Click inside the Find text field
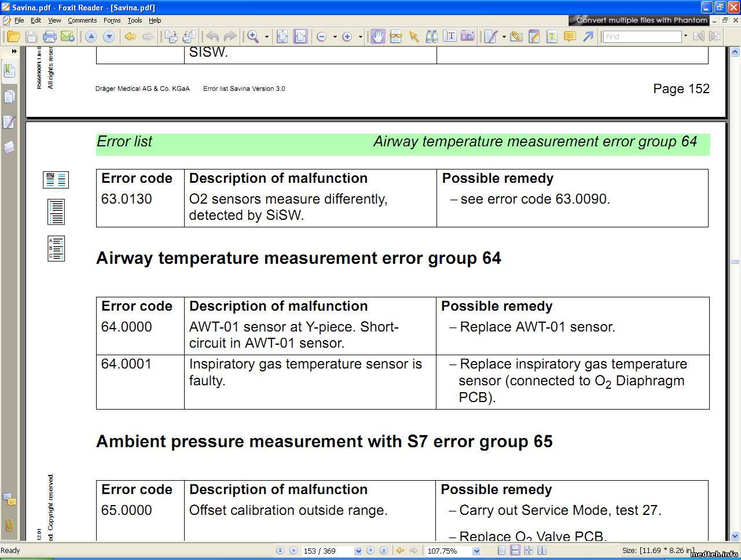 point(642,36)
